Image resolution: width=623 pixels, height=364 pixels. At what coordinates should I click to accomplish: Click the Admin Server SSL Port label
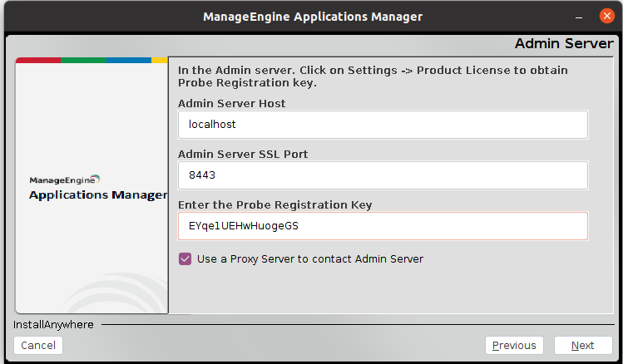coord(244,154)
